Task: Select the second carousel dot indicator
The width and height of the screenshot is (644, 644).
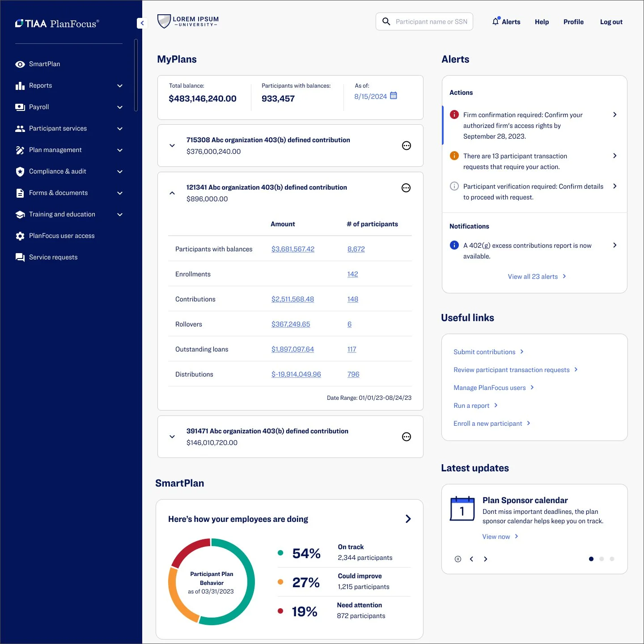Action: point(602,559)
